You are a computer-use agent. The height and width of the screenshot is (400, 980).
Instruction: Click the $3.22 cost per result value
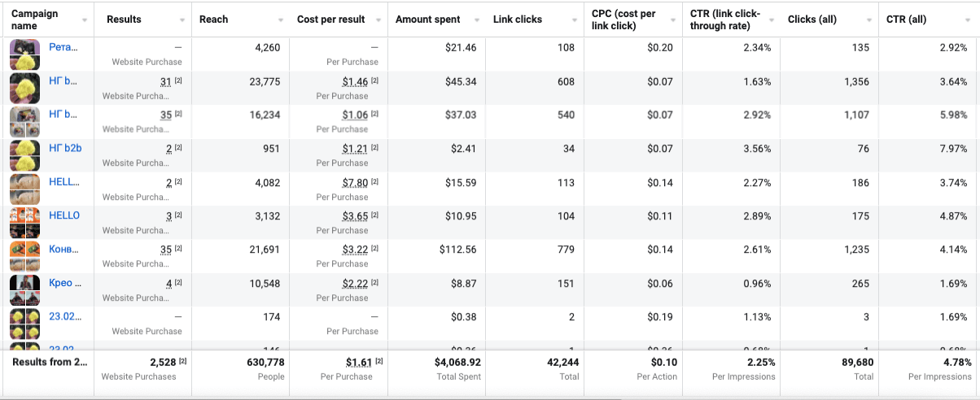pyautogui.click(x=355, y=250)
